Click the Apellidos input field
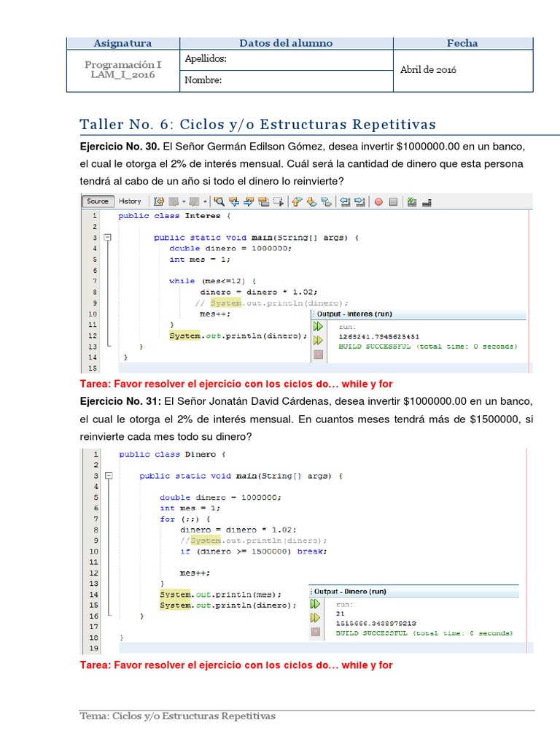 [x=286, y=60]
